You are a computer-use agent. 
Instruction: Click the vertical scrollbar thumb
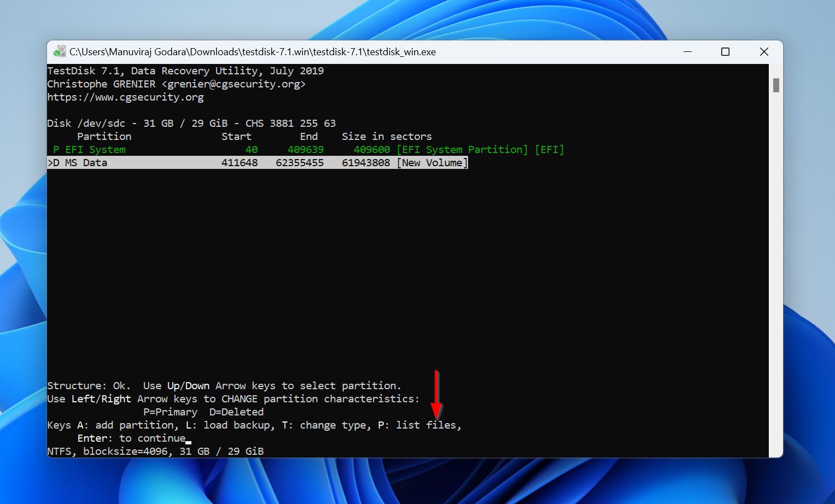776,85
